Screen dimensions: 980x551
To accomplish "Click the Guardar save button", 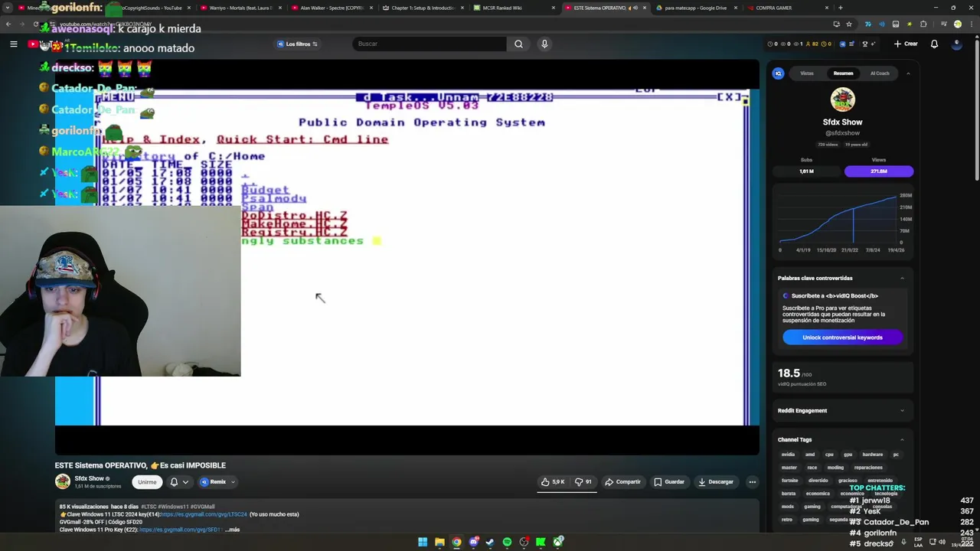I will point(669,482).
